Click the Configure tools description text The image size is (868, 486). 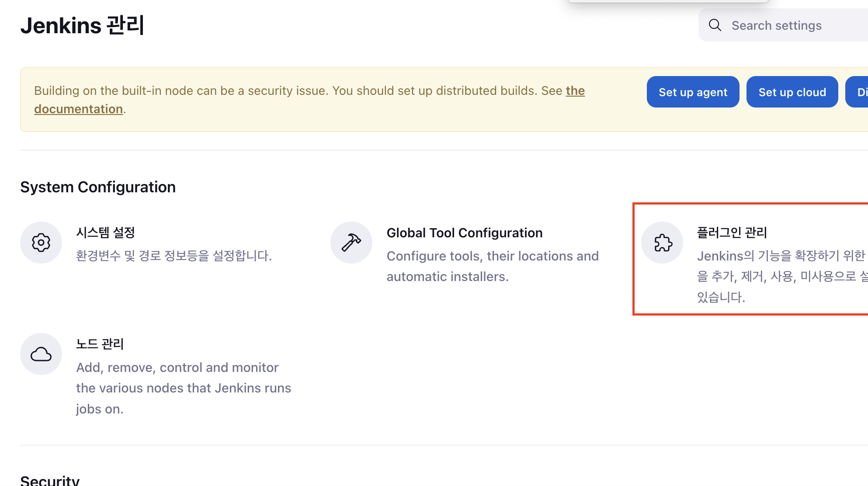(492, 266)
